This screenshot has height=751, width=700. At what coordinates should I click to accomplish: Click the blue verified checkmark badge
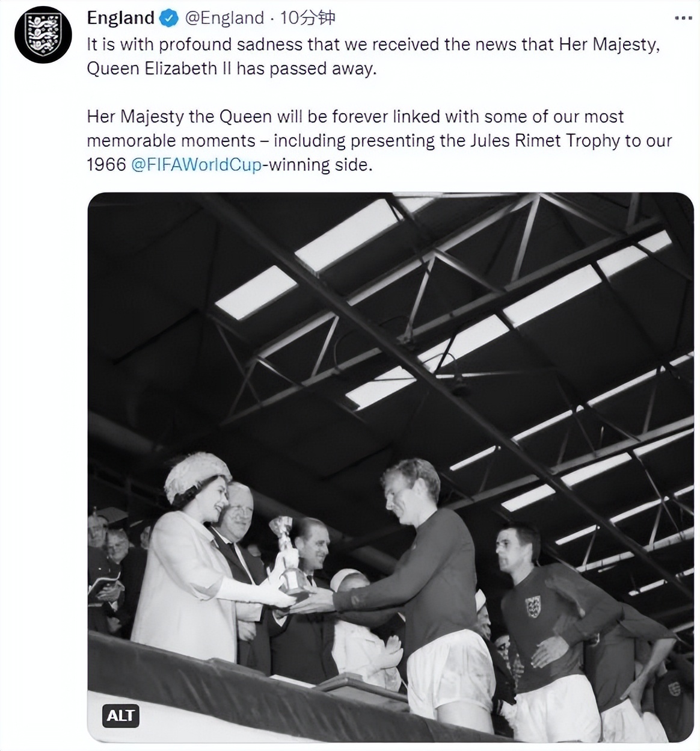coord(170,19)
